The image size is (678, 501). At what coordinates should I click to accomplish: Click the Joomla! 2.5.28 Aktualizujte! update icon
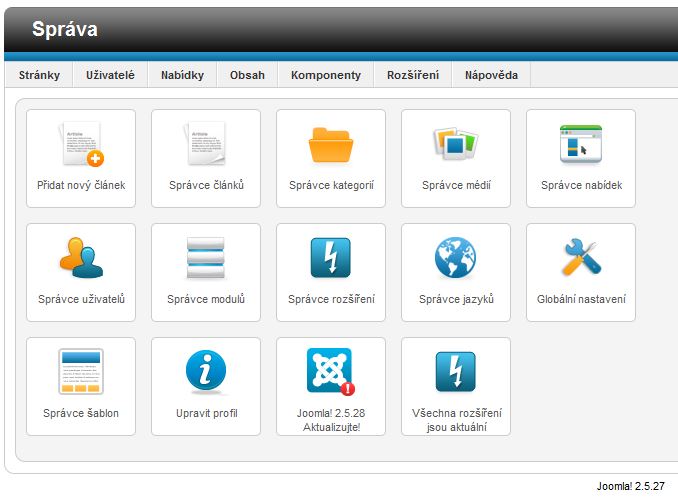pyautogui.click(x=331, y=374)
